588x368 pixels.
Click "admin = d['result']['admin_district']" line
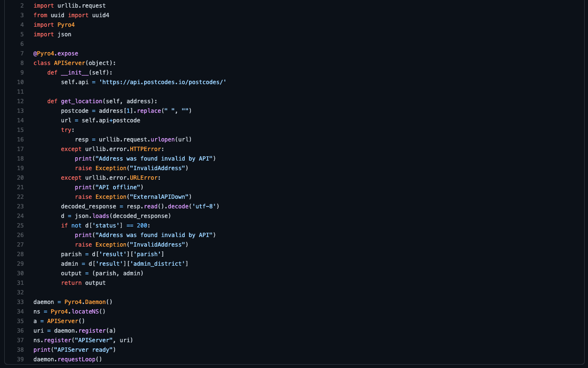pos(125,264)
